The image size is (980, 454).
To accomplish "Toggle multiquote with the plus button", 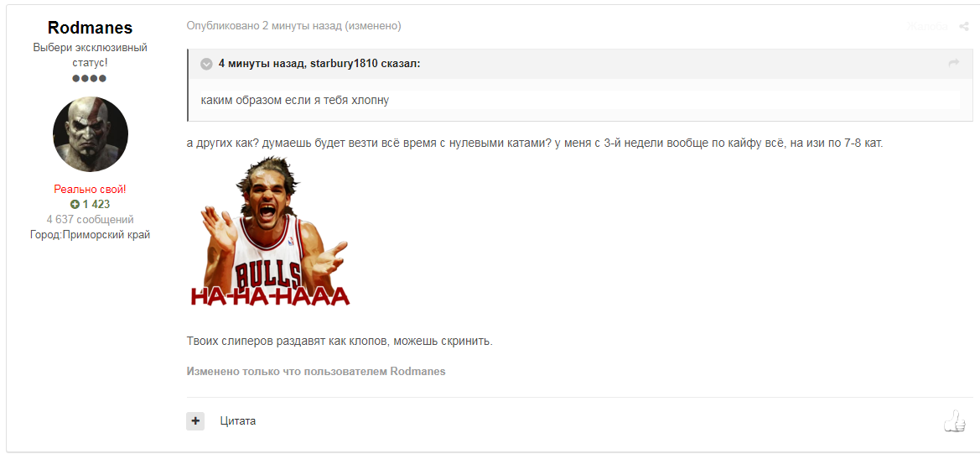I will click(195, 421).
